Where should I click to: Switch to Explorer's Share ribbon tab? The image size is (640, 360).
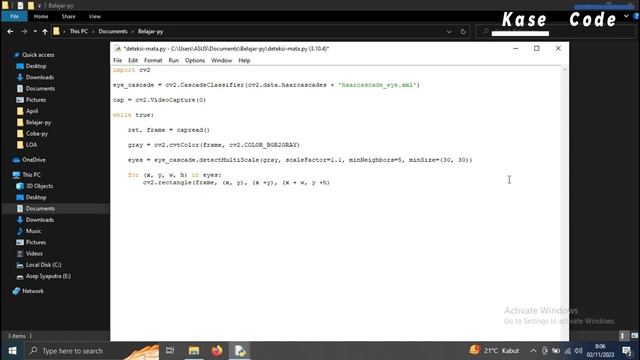[68, 16]
